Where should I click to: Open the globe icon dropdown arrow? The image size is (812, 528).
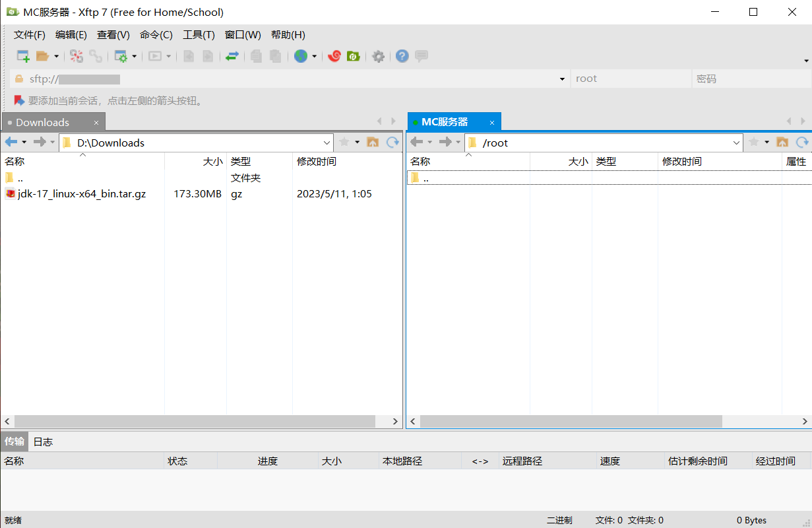point(314,57)
